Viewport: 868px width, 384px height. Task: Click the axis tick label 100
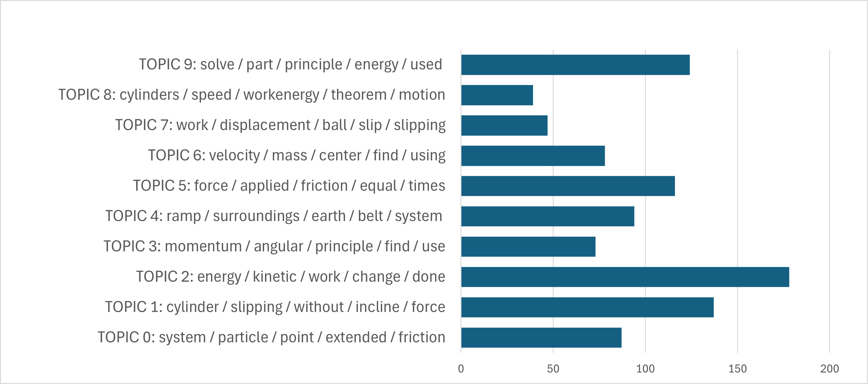(645, 369)
